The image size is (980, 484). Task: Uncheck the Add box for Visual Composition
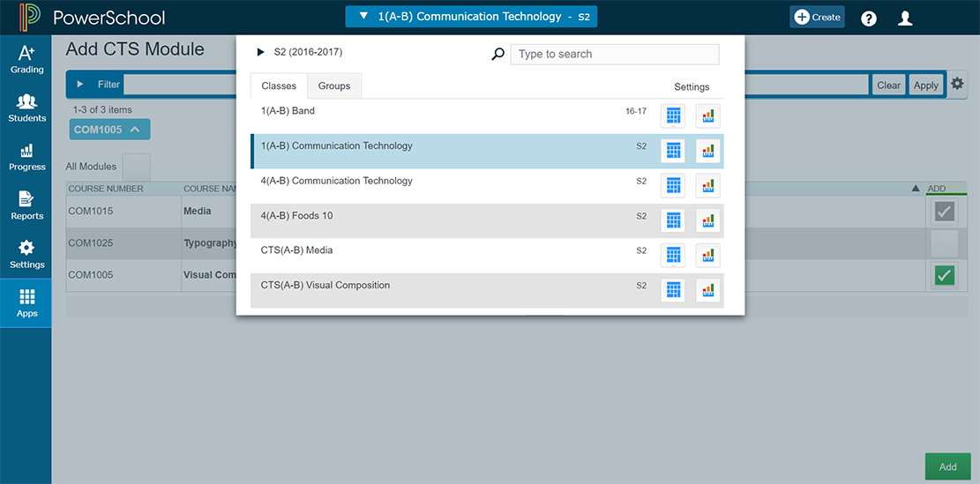pyautogui.click(x=944, y=276)
